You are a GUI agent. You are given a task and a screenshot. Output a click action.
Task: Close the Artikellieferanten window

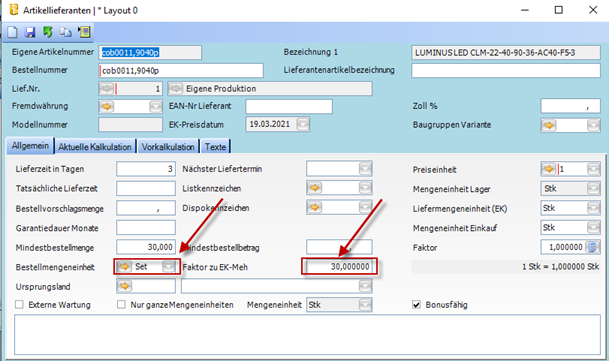[x=593, y=10]
